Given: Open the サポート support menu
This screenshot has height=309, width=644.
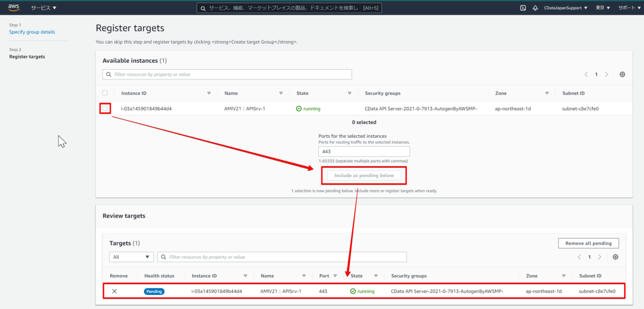Looking at the screenshot, I should pyautogui.click(x=628, y=8).
